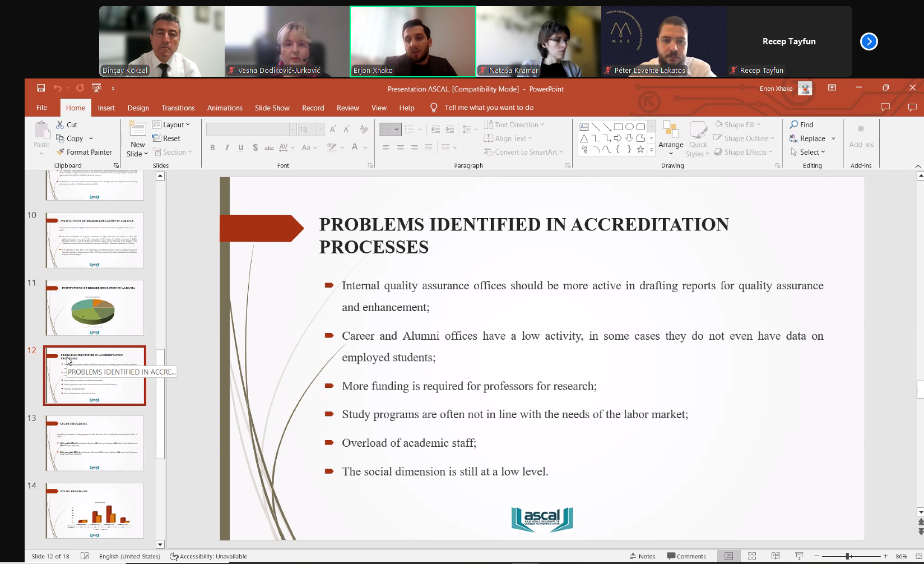Select the Format Painter tool
Screen dimensions: 924x564
coord(84,152)
